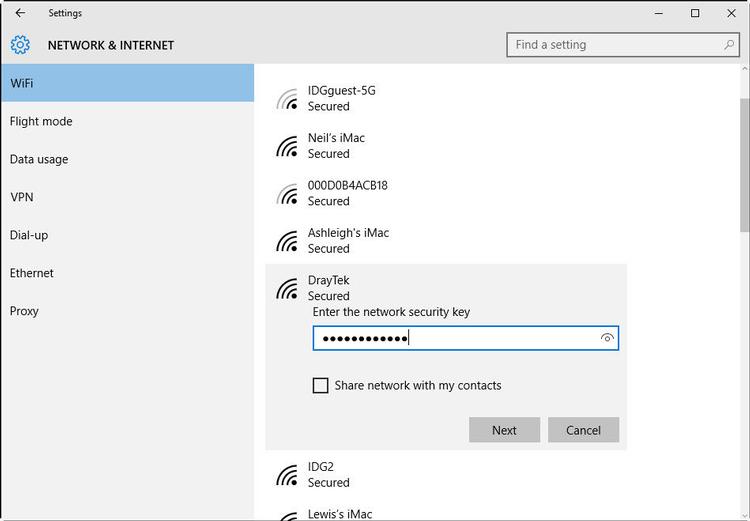Go to the VPN settings
Viewport: 750px width, 521px height.
[x=22, y=197]
